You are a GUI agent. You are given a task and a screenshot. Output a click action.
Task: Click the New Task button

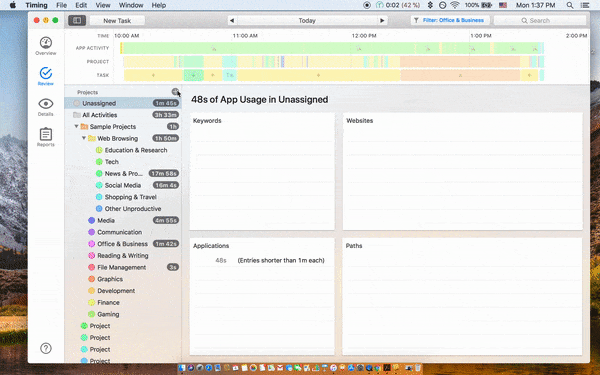pyautogui.click(x=117, y=21)
